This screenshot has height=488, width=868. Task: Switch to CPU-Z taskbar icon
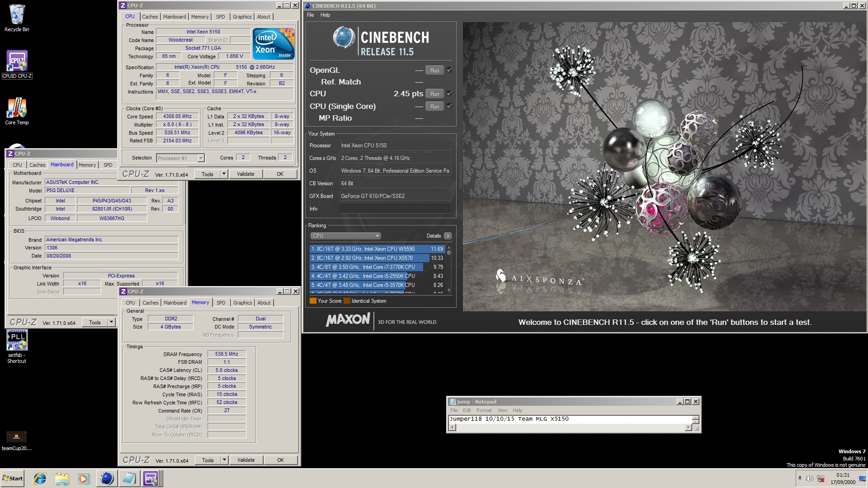pyautogui.click(x=151, y=479)
